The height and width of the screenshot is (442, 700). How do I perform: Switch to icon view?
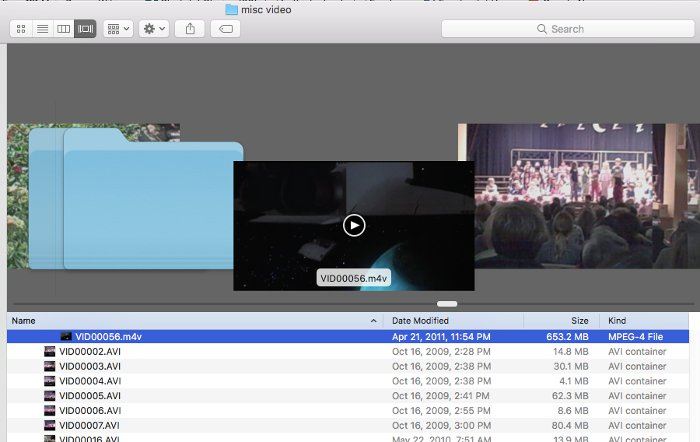pos(21,29)
